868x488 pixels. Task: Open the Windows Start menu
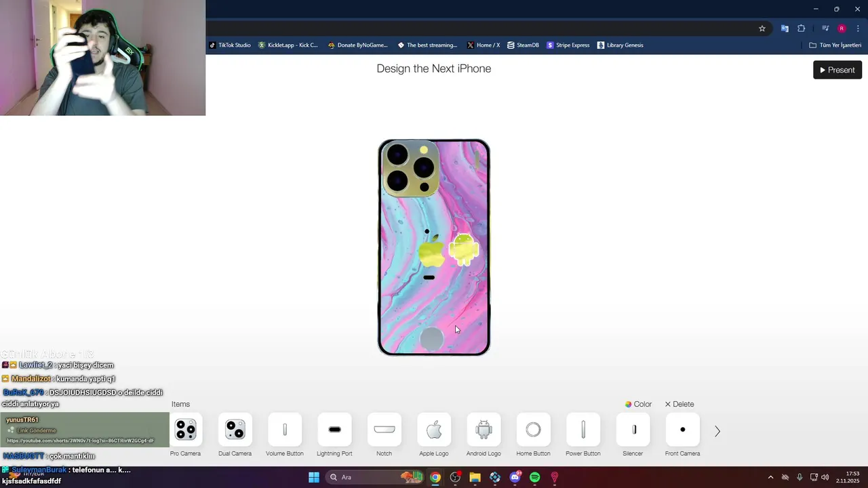(x=314, y=477)
